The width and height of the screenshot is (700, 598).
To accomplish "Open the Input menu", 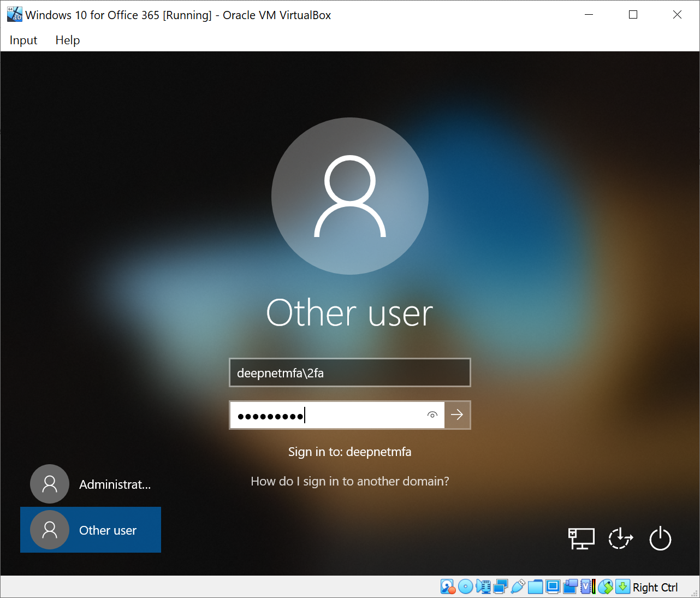I will pyautogui.click(x=23, y=40).
